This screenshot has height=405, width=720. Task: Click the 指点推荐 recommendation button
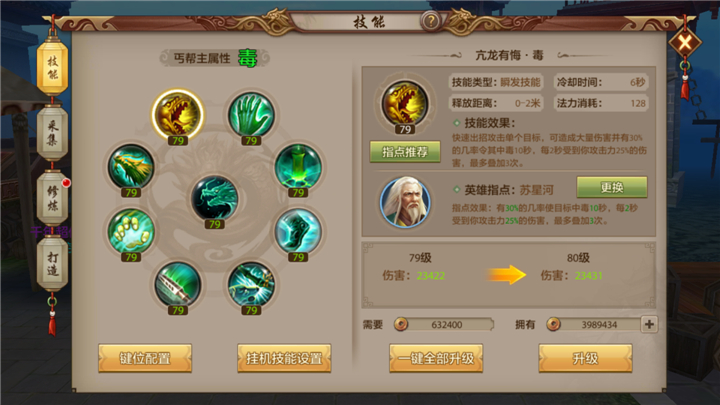click(x=405, y=152)
